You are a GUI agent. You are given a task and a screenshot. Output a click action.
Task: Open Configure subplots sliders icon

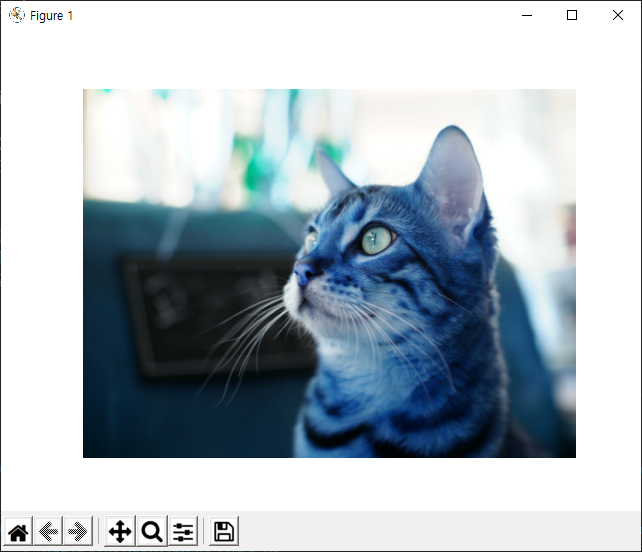183,532
